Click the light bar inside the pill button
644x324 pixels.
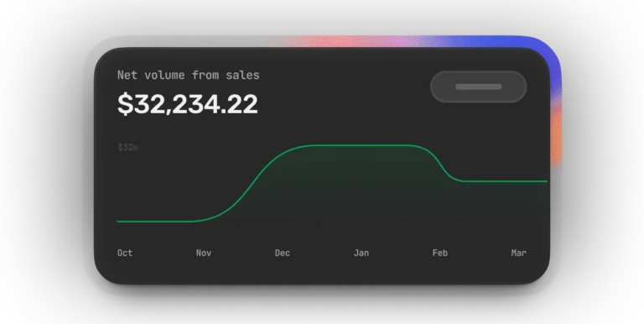(479, 86)
